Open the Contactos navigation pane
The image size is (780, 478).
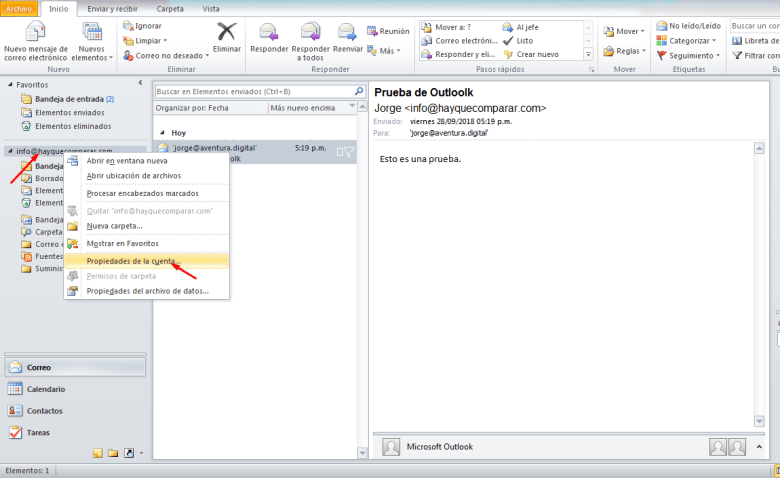coord(45,411)
